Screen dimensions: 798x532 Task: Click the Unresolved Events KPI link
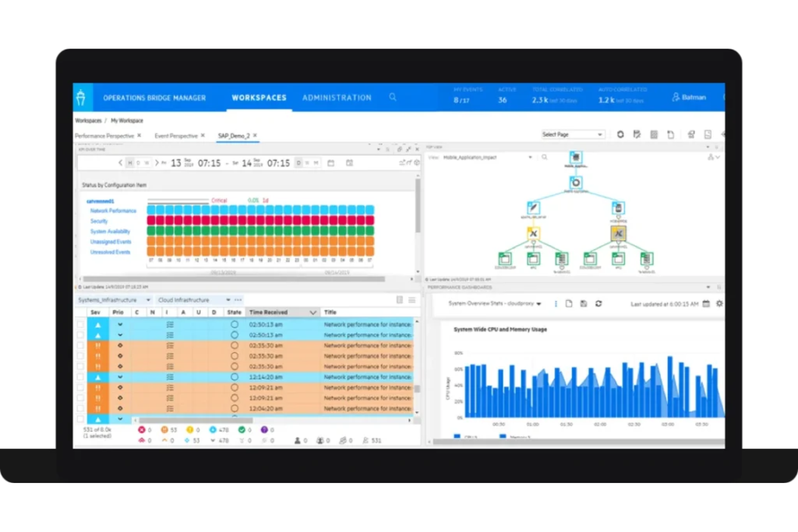[110, 252]
